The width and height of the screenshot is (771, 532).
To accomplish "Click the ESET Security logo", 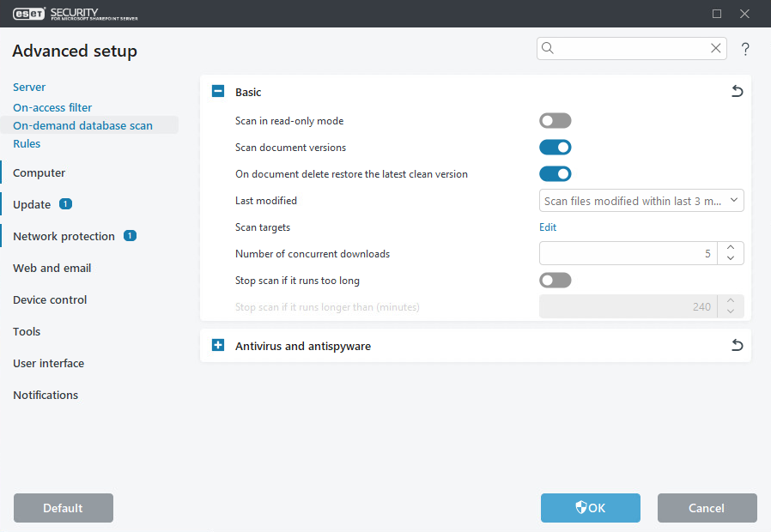I will coord(30,13).
